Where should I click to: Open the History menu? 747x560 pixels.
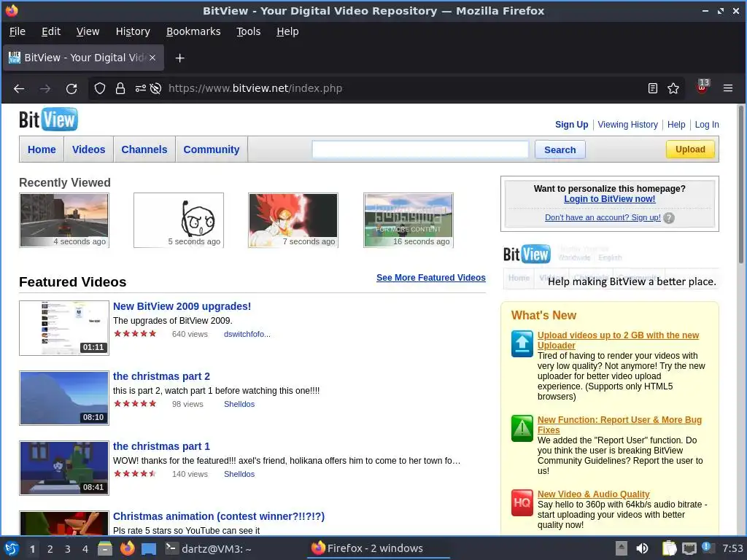point(133,31)
